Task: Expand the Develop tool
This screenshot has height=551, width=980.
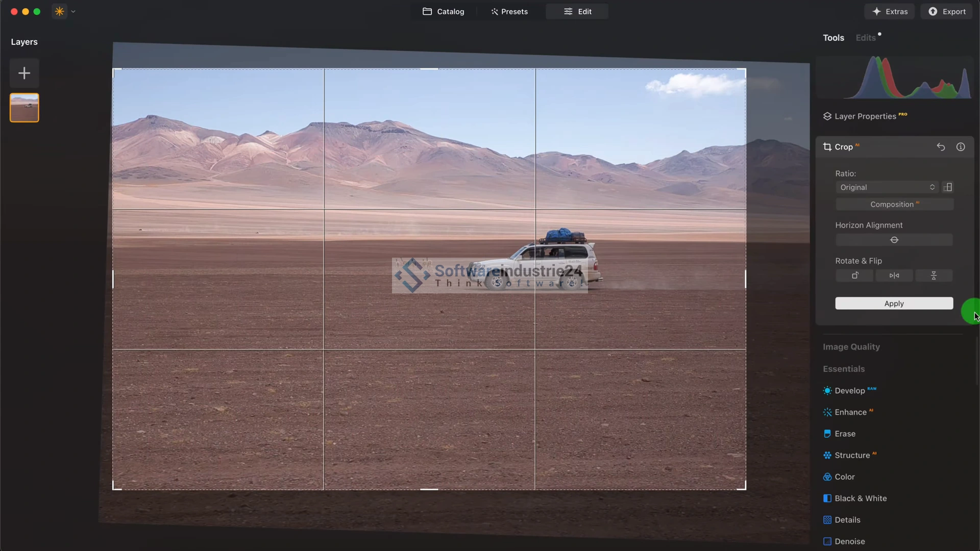Action: click(x=849, y=391)
